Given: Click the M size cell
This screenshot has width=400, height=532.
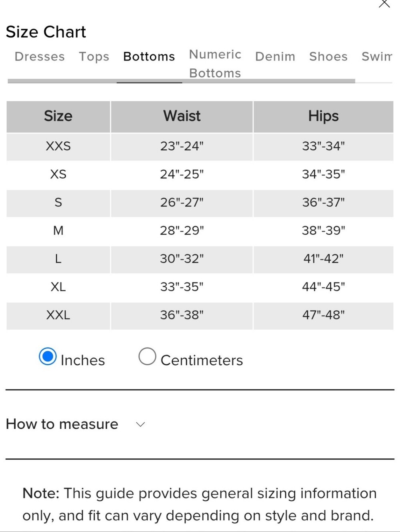Looking at the screenshot, I should tap(58, 231).
